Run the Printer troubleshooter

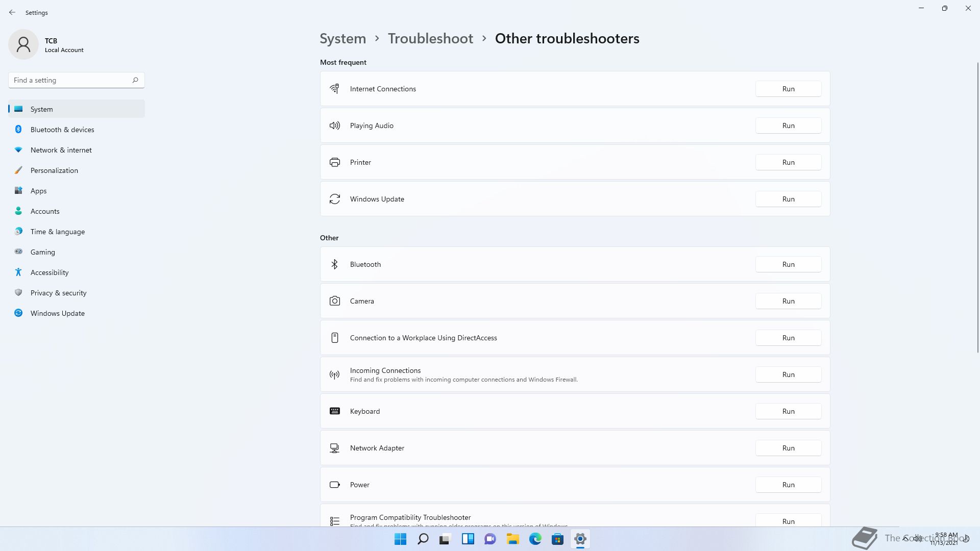[x=788, y=162]
